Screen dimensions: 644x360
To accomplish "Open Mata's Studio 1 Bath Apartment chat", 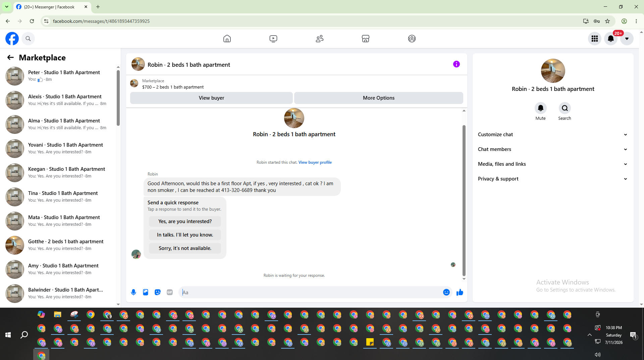I will click(60, 221).
